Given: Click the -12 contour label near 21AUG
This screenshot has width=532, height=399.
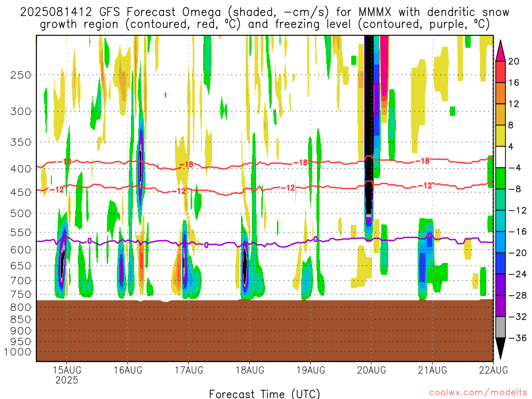Looking at the screenshot, I should pos(425,185).
